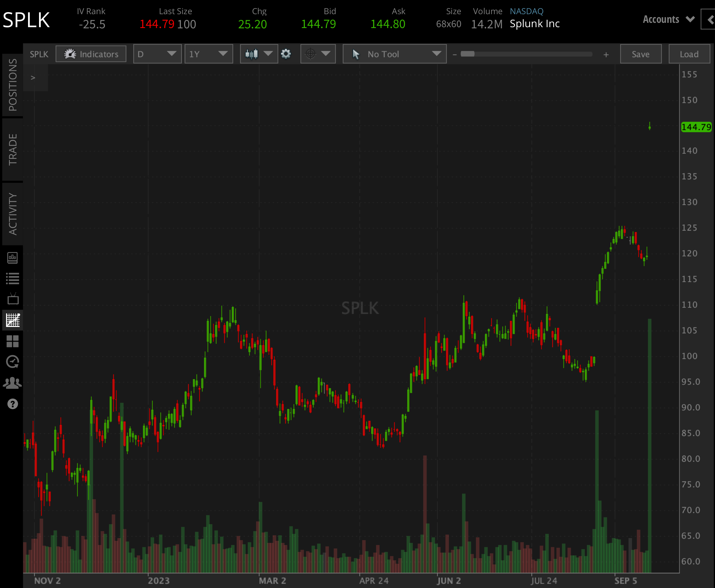Open the community people icon
715x588 pixels.
tap(12, 383)
